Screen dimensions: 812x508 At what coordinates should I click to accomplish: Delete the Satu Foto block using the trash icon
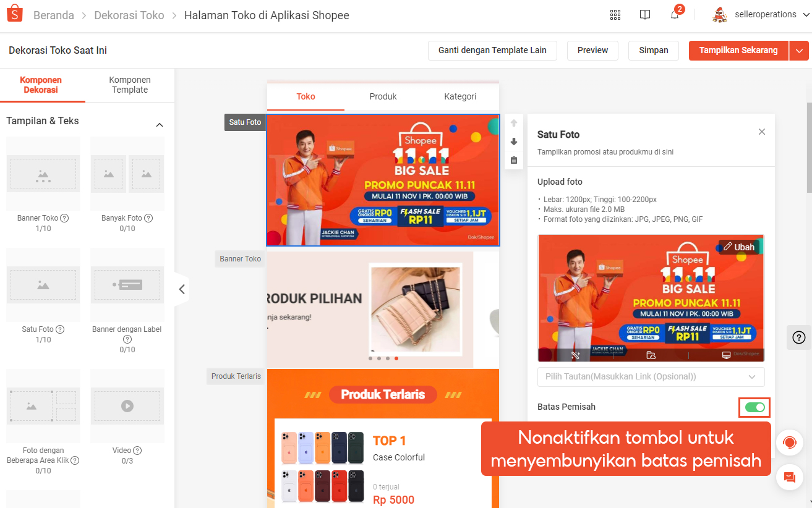513,160
